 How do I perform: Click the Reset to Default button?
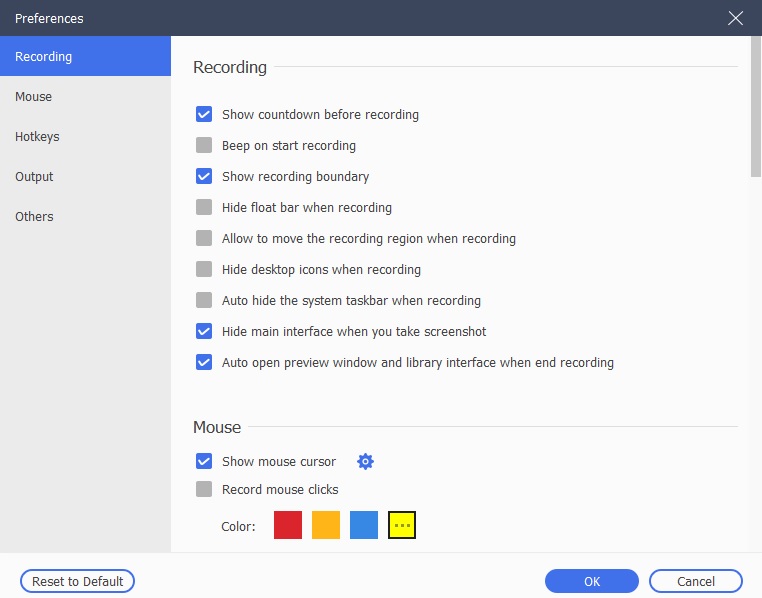(77, 581)
